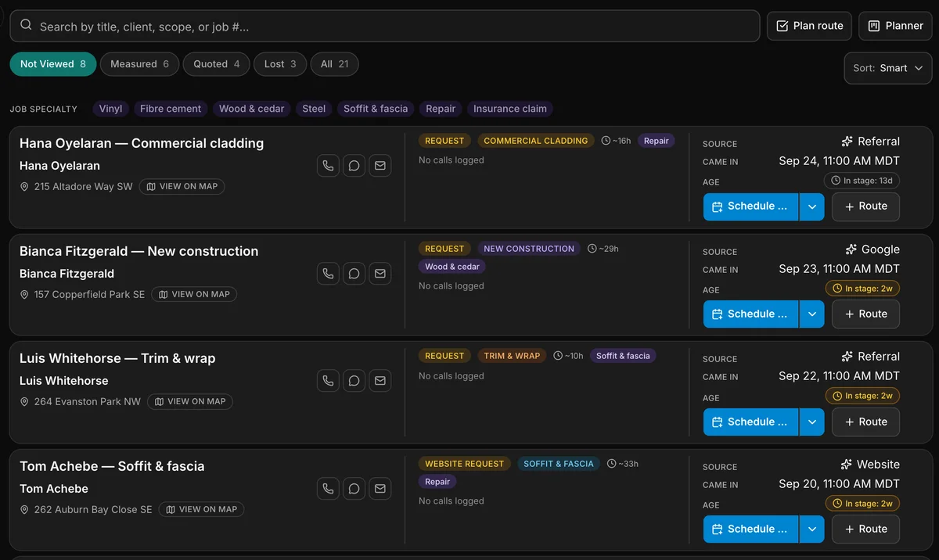The height and width of the screenshot is (560, 939).
Task: Switch to the Not Viewed tab
Action: coord(53,64)
